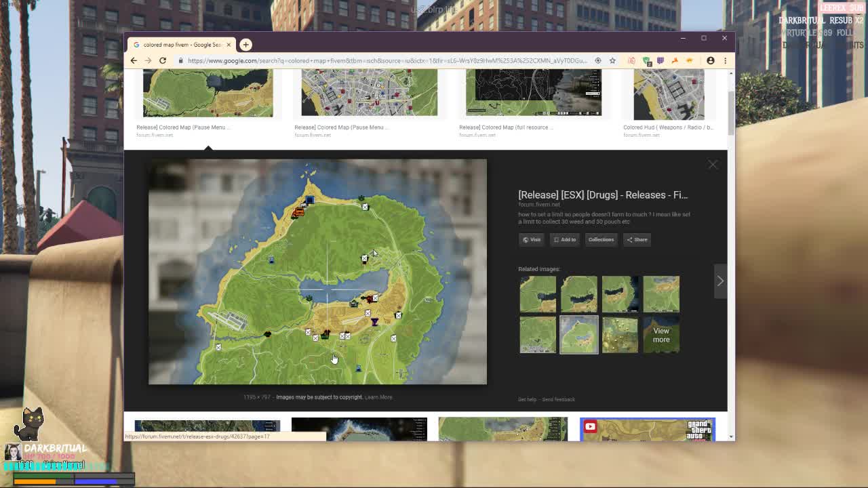Click the Send feedback link
The width and height of the screenshot is (868, 488).
coord(558,399)
